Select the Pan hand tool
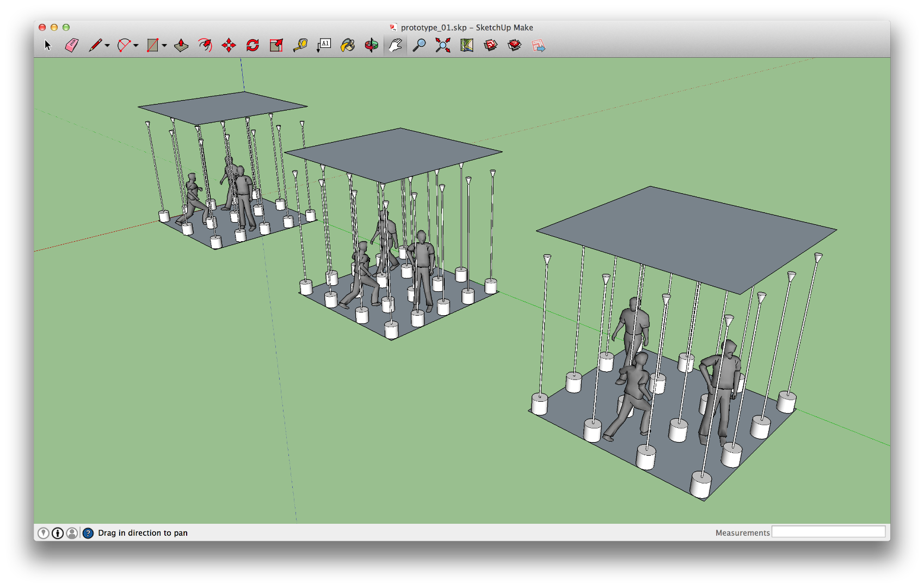Image resolution: width=924 pixels, height=588 pixels. coord(396,45)
